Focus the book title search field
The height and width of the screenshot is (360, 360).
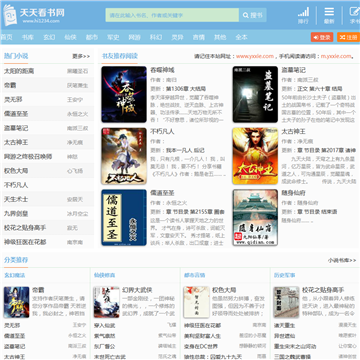pyautogui.click(x=172, y=15)
